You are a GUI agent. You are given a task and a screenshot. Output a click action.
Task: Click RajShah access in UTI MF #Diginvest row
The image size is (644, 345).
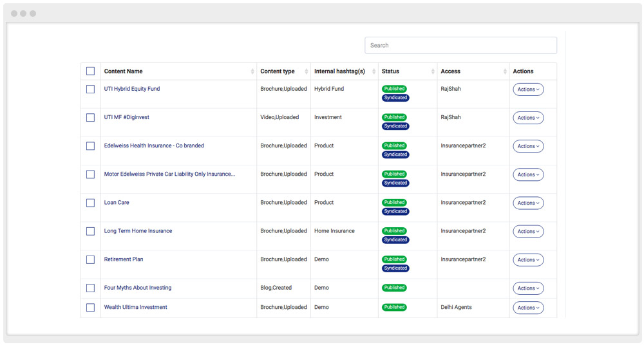click(451, 117)
